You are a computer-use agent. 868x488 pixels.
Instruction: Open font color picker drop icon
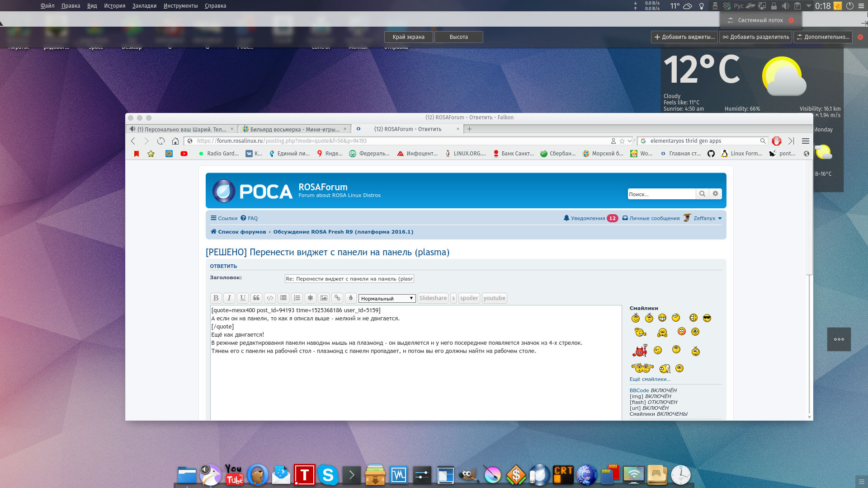(x=351, y=298)
